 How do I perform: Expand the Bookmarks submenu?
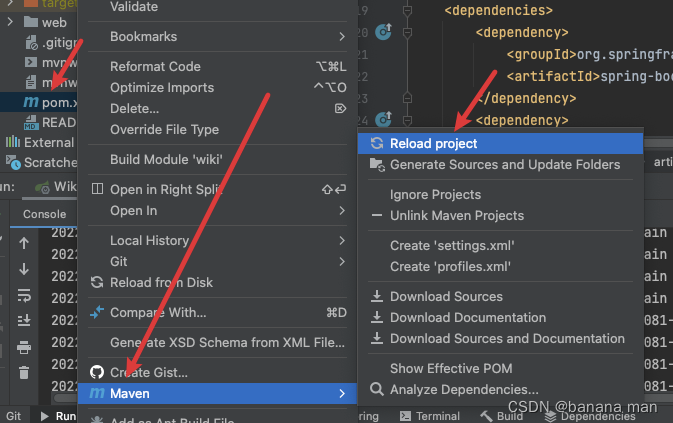point(217,36)
